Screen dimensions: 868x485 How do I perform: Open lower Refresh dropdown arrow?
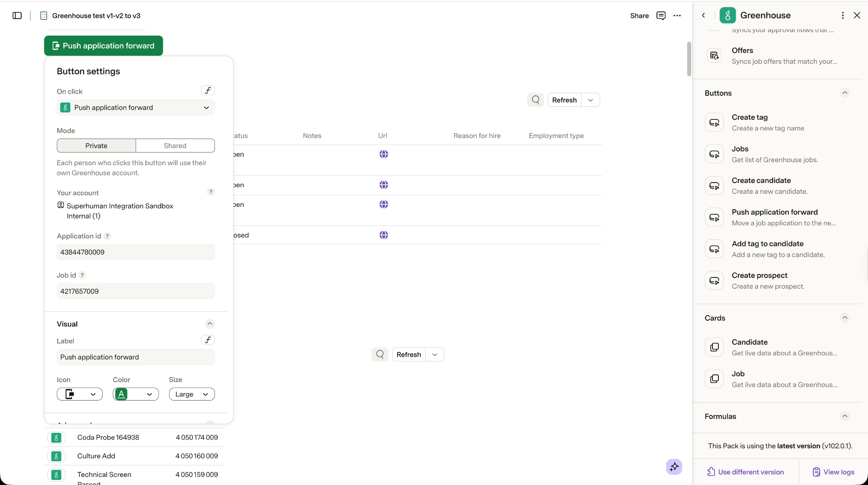click(435, 355)
